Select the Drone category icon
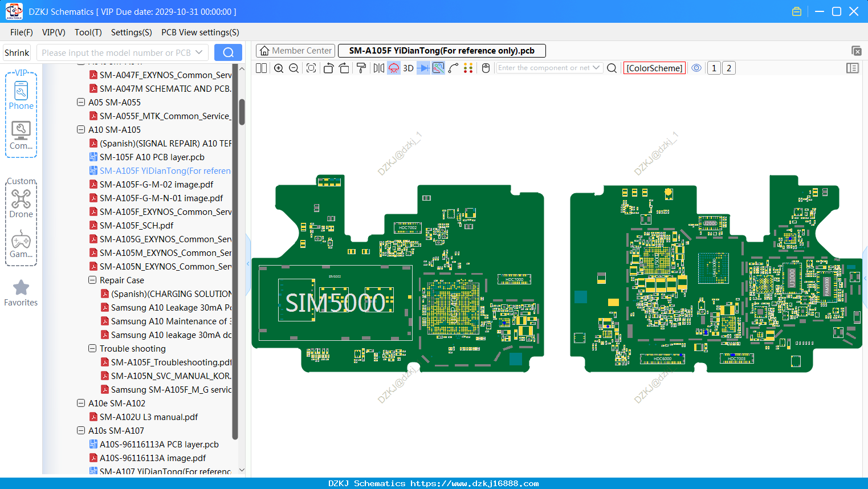This screenshot has height=489, width=868. click(21, 203)
